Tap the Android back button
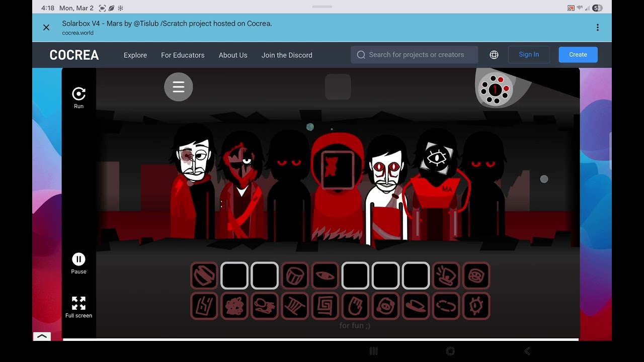Viewport: 644px width, 362px height. coord(527,351)
